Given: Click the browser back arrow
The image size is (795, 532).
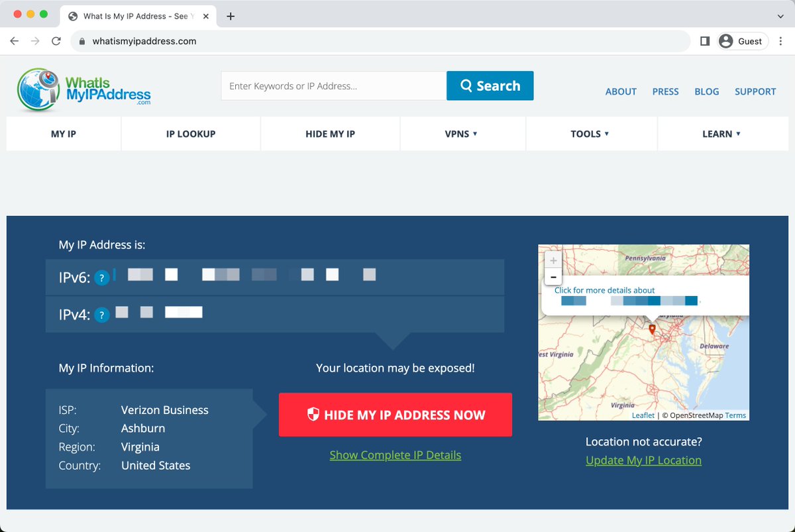Looking at the screenshot, I should (x=15, y=41).
